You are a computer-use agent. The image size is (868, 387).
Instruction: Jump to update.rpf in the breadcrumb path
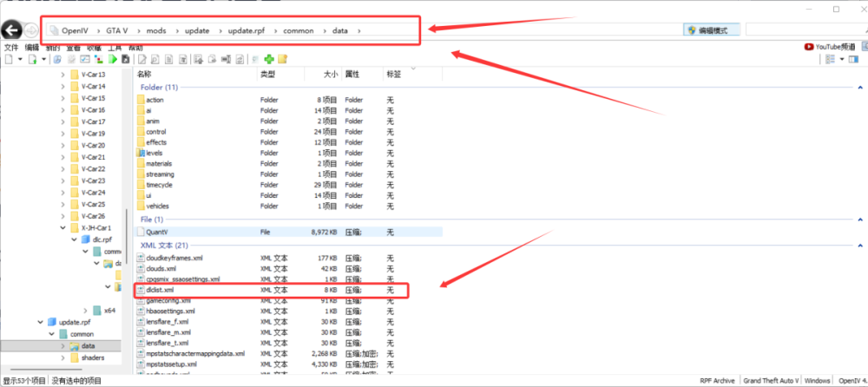click(247, 31)
